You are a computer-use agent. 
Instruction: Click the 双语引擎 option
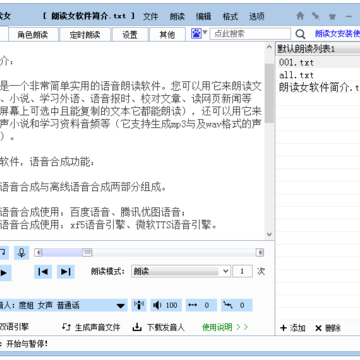[x=14, y=327]
